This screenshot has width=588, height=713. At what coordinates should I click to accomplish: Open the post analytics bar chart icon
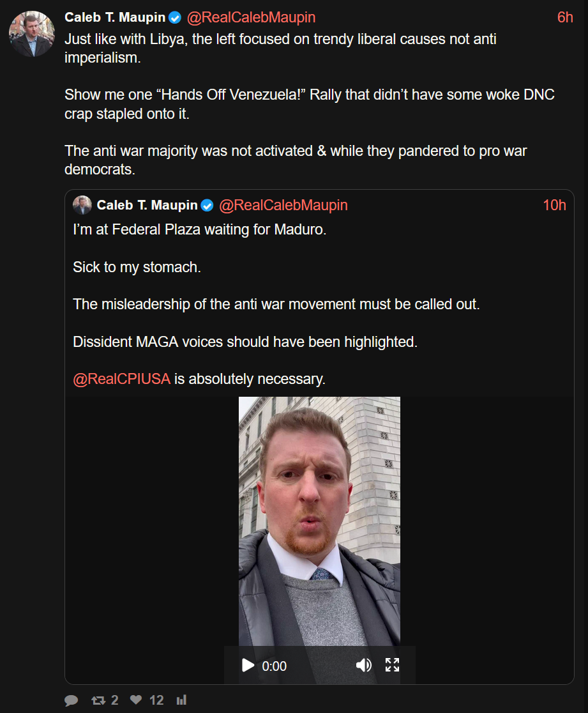coord(181,700)
